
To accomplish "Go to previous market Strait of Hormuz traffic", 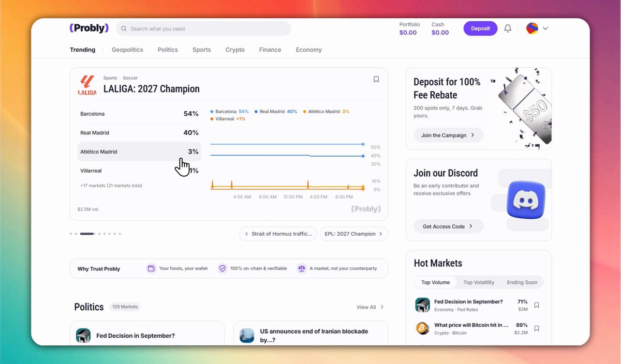I will [x=278, y=234].
